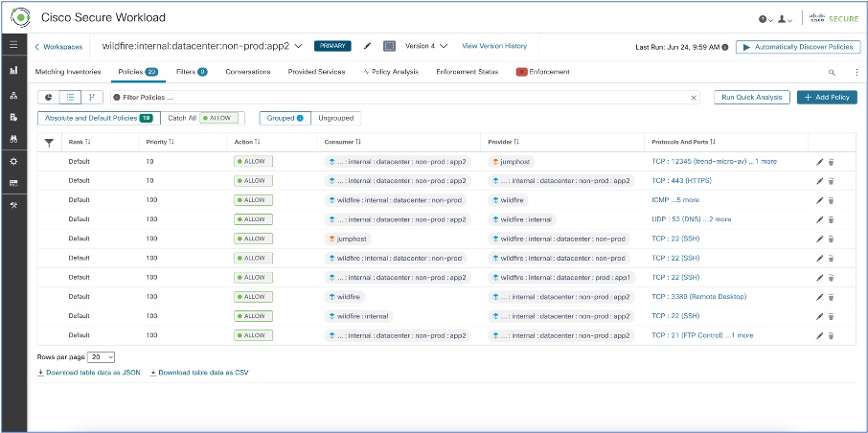Sort table by Rank column
The width and height of the screenshot is (868, 433).
click(x=80, y=143)
